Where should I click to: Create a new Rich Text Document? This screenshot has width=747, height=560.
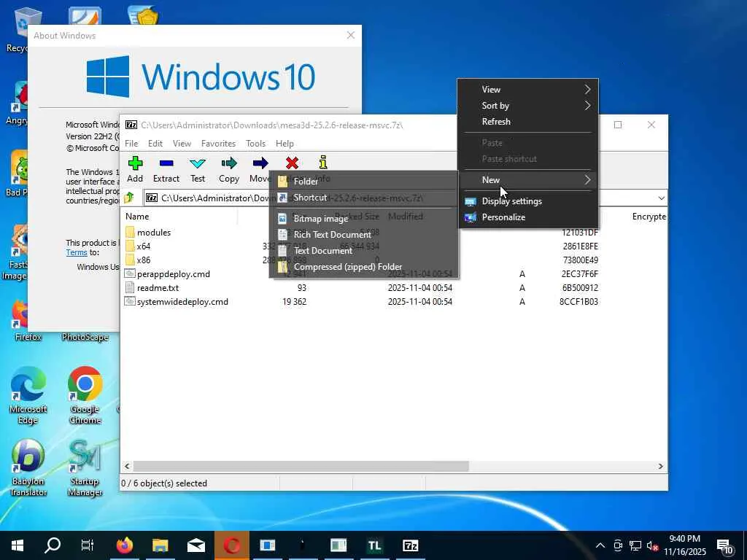click(363, 234)
